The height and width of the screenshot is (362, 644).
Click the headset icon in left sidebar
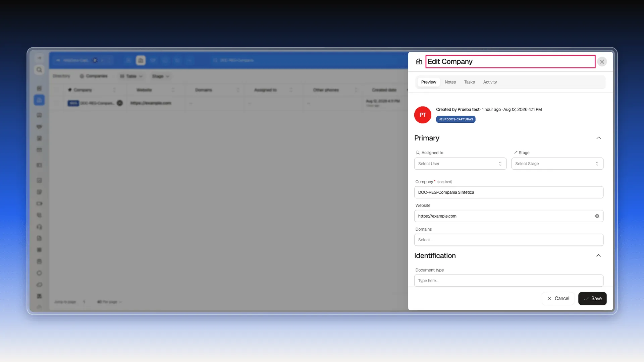(x=39, y=227)
